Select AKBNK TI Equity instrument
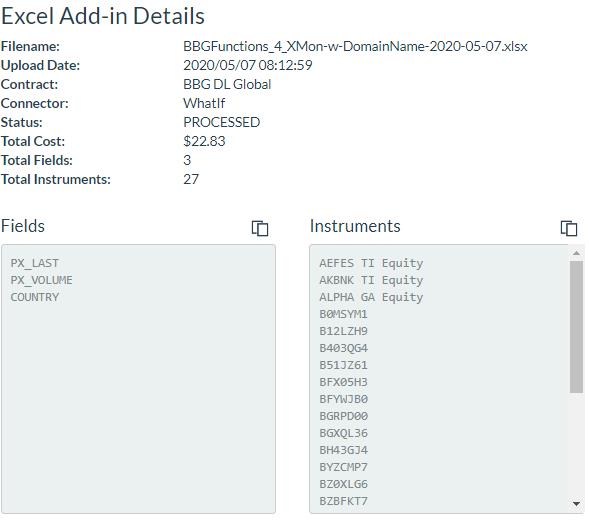The width and height of the screenshot is (589, 521). click(371, 280)
